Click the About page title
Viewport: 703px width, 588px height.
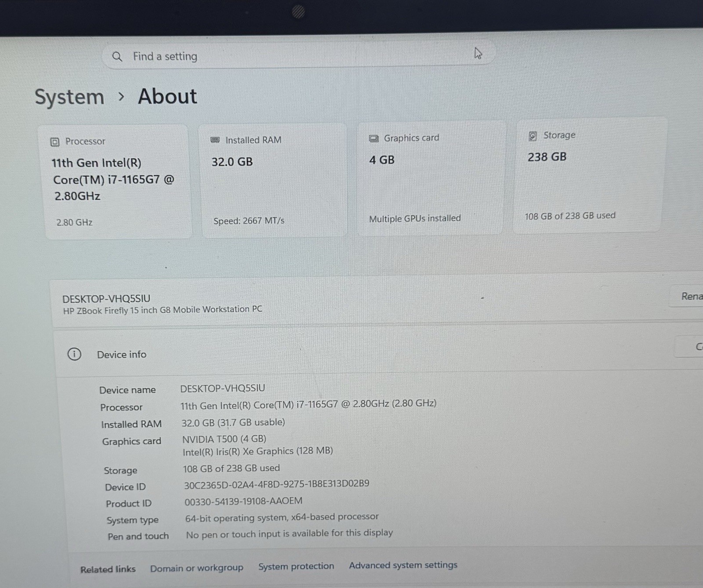(x=167, y=96)
